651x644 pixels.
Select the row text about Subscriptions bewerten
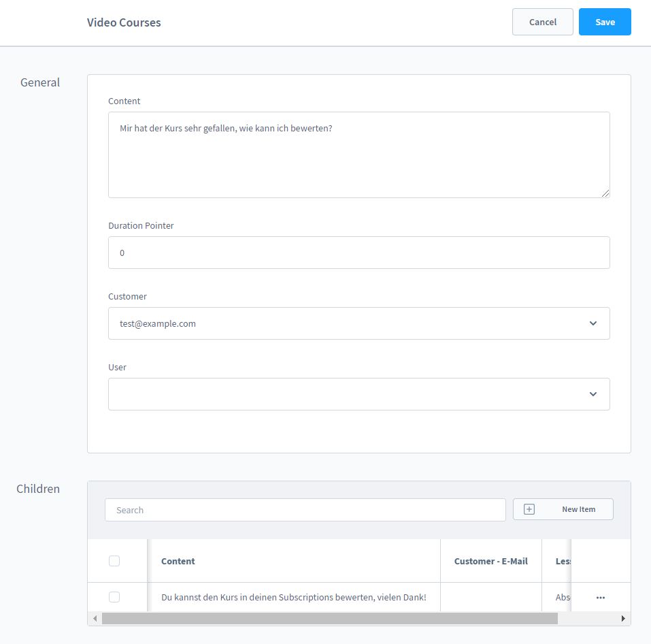(293, 597)
